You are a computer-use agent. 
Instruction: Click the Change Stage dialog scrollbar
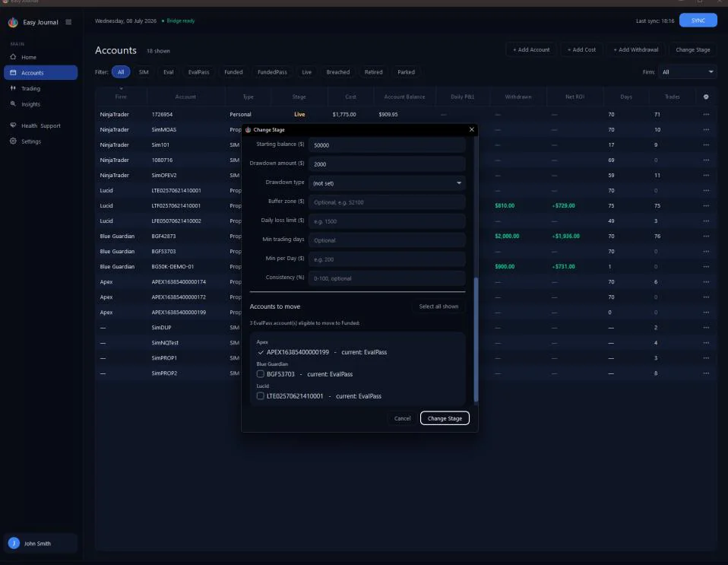coord(476,340)
